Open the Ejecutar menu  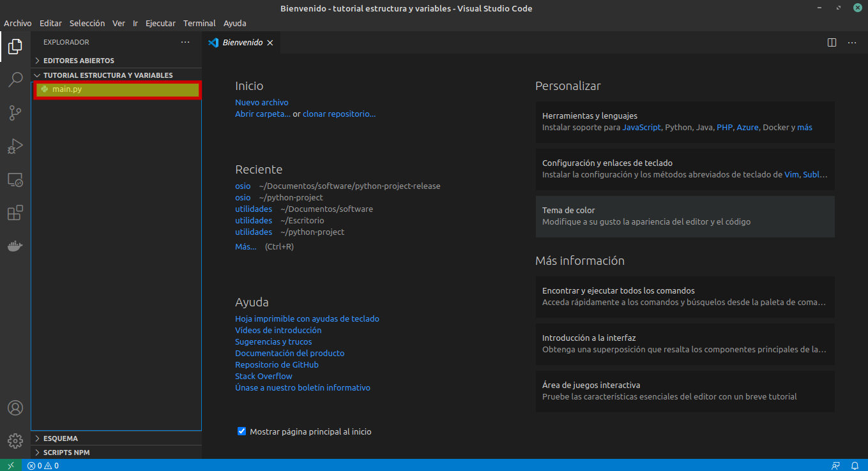click(x=160, y=23)
